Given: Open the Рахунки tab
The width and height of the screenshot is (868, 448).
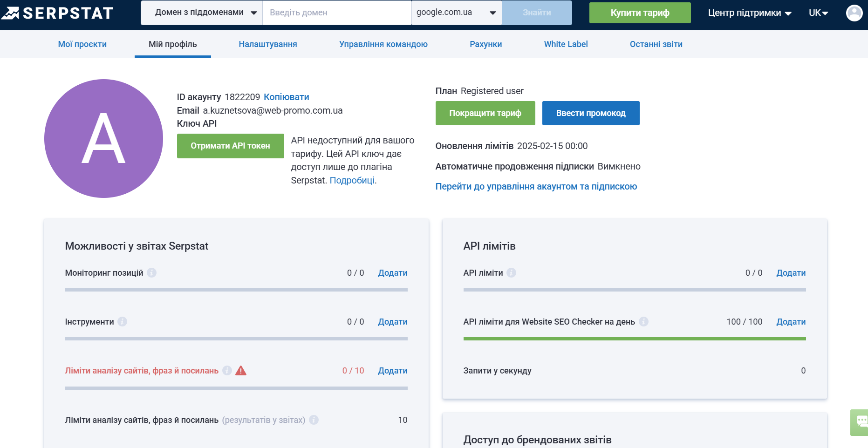Looking at the screenshot, I should (x=485, y=44).
